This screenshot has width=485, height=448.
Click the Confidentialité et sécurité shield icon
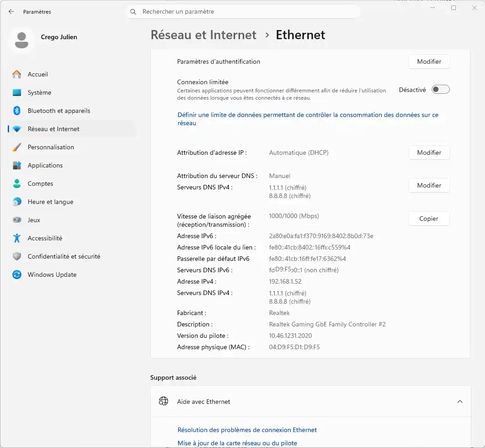(x=17, y=256)
